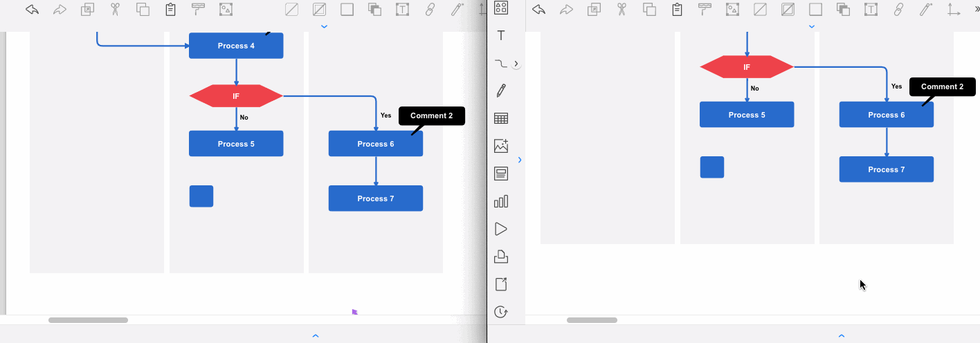Click the scissors Cut icon in the right window toolbar
Screen dimensions: 980x343
[621, 10]
